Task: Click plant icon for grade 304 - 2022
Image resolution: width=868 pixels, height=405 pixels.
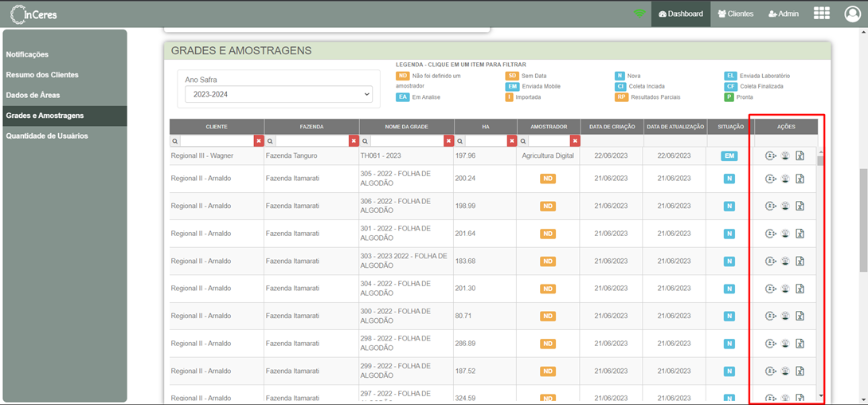Action: tap(785, 289)
